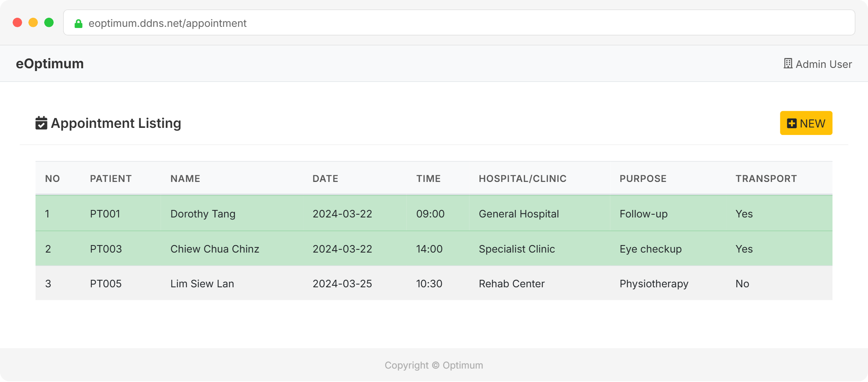Click the Physiotherapy purpose cell
Viewport: 868px width, 382px height.
(x=654, y=284)
